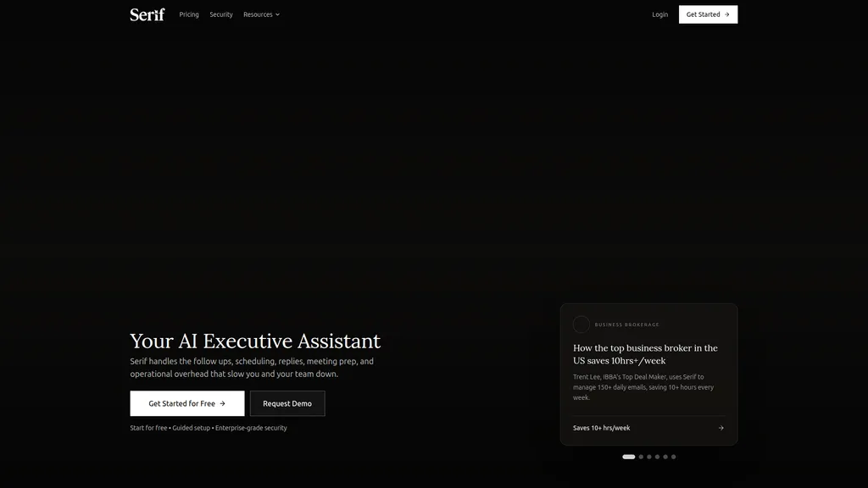Select the third carousel dot
Screen dimensions: 868x488
click(x=649, y=457)
